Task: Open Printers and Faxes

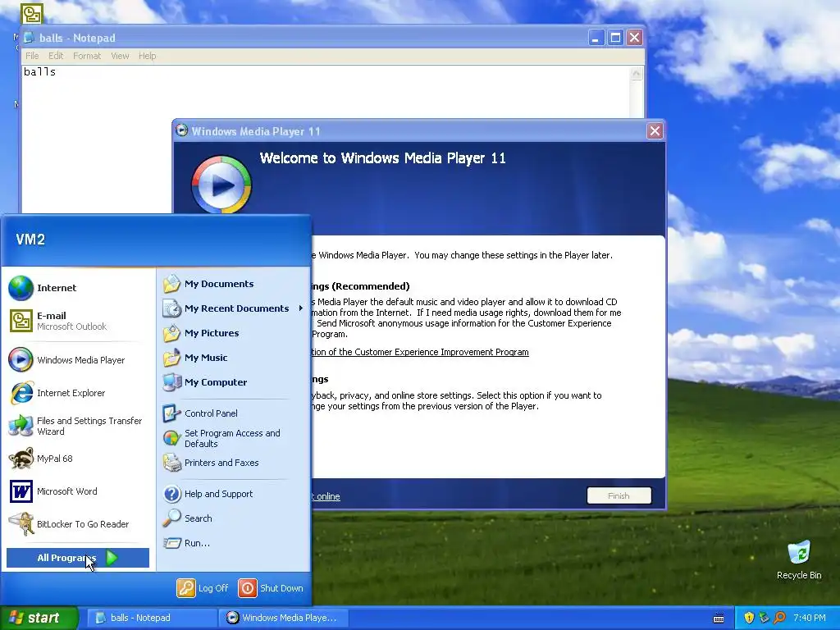Action: coord(234,463)
